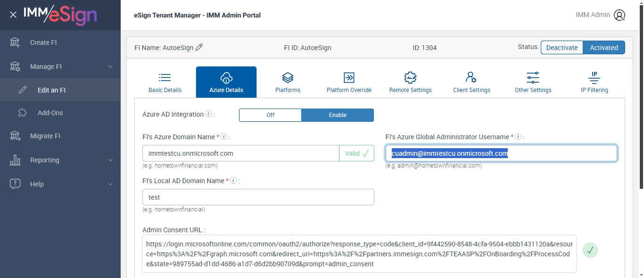Switch to the Basic Details tab
Image resolution: width=644 pixels, height=278 pixels.
point(165,82)
